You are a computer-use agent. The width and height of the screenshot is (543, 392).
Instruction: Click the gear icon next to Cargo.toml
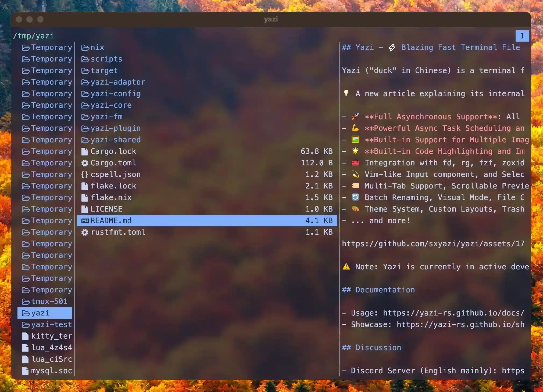pyautogui.click(x=85, y=163)
